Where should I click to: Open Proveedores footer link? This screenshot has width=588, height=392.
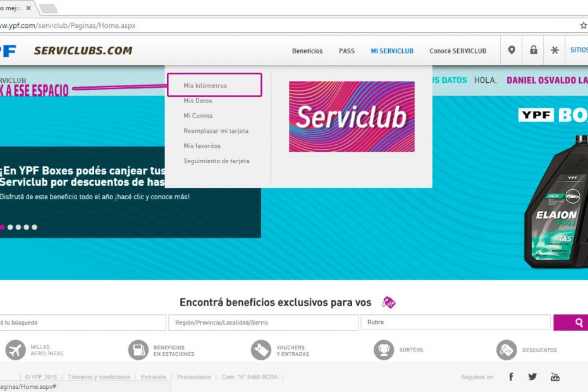(x=194, y=377)
